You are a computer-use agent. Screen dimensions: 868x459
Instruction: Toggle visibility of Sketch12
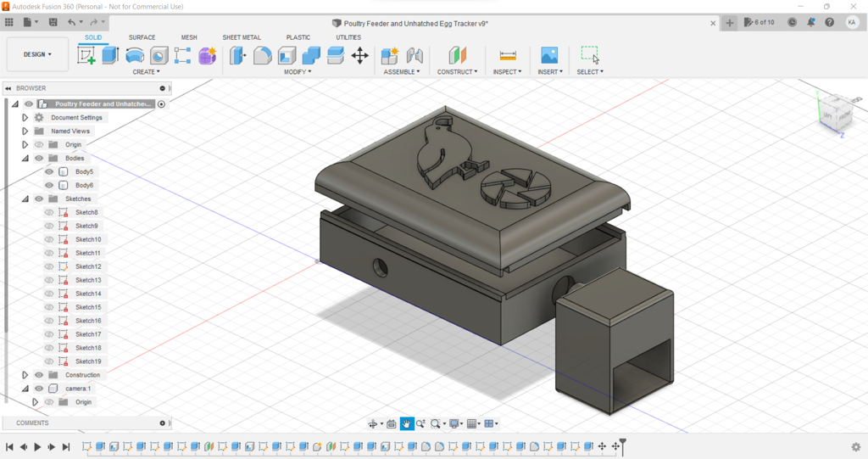(49, 266)
